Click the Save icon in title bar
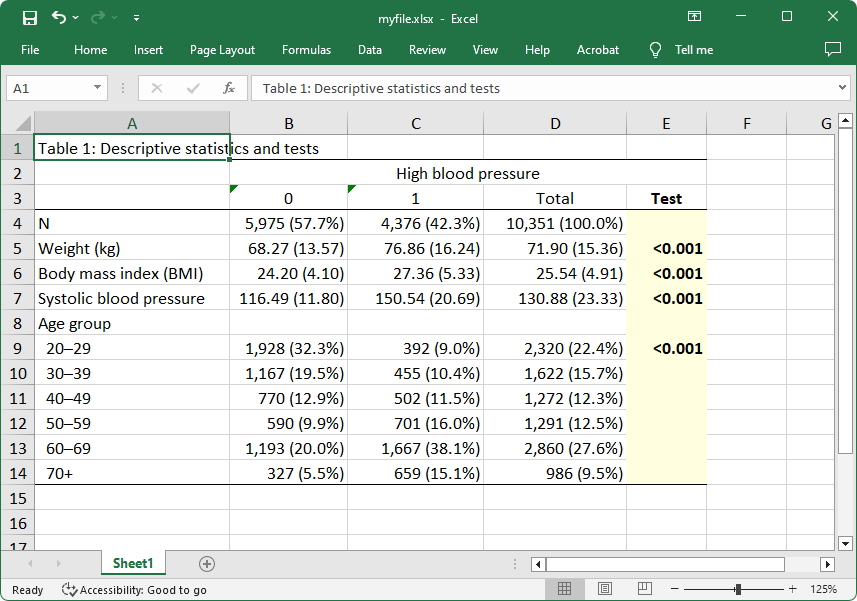 click(x=30, y=17)
